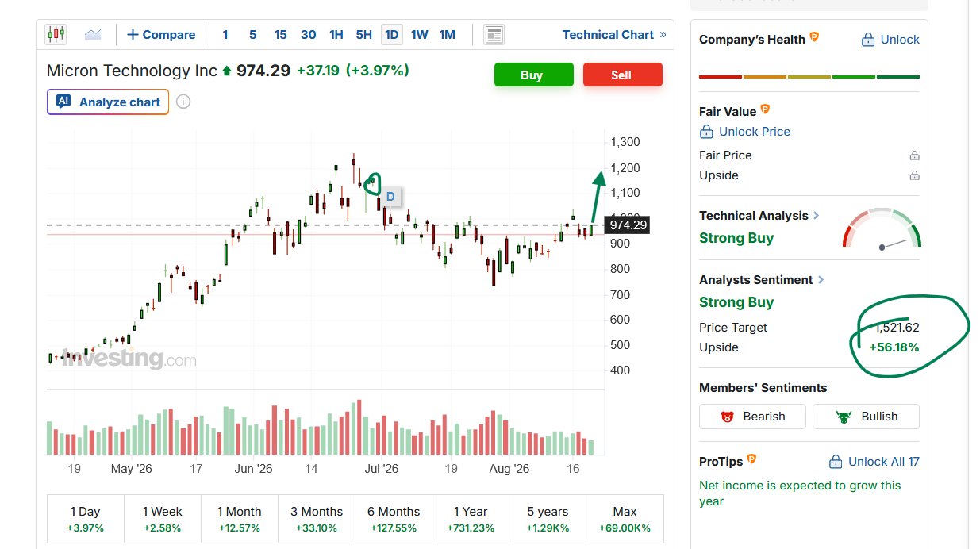Screen dimensions: 980x549
Task: Click the plus Compare button
Action: [161, 35]
